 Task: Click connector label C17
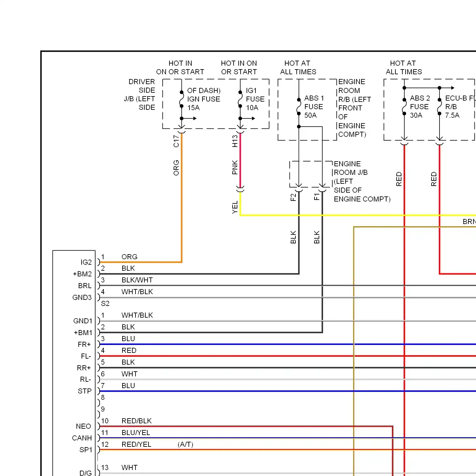pos(176,141)
